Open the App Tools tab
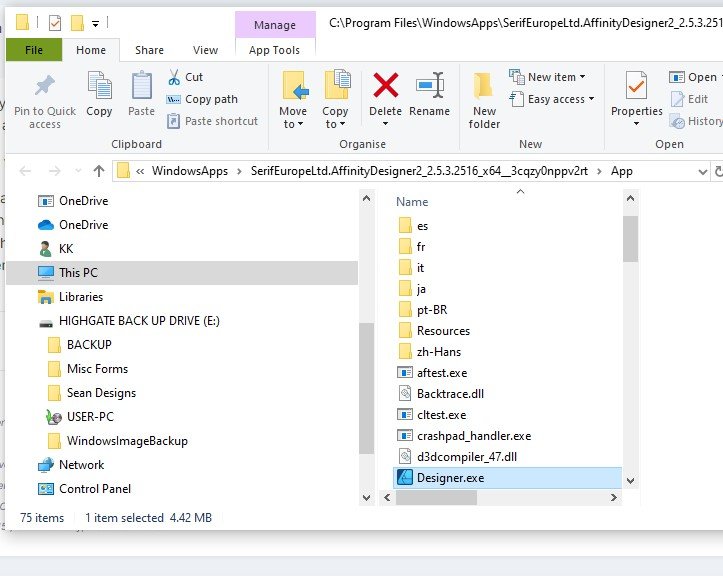This screenshot has width=723, height=583. [274, 50]
